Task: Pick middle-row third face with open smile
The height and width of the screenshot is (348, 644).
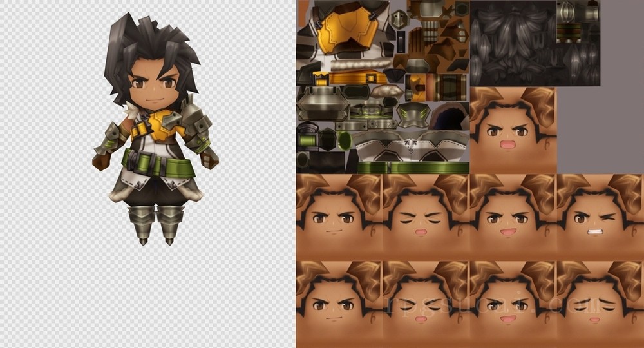Action: pyautogui.click(x=513, y=217)
